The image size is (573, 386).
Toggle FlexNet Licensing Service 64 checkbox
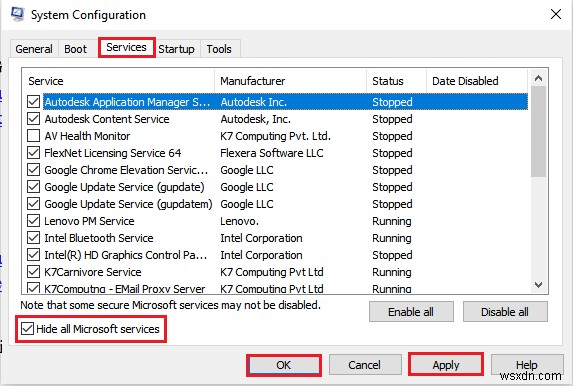click(x=34, y=153)
